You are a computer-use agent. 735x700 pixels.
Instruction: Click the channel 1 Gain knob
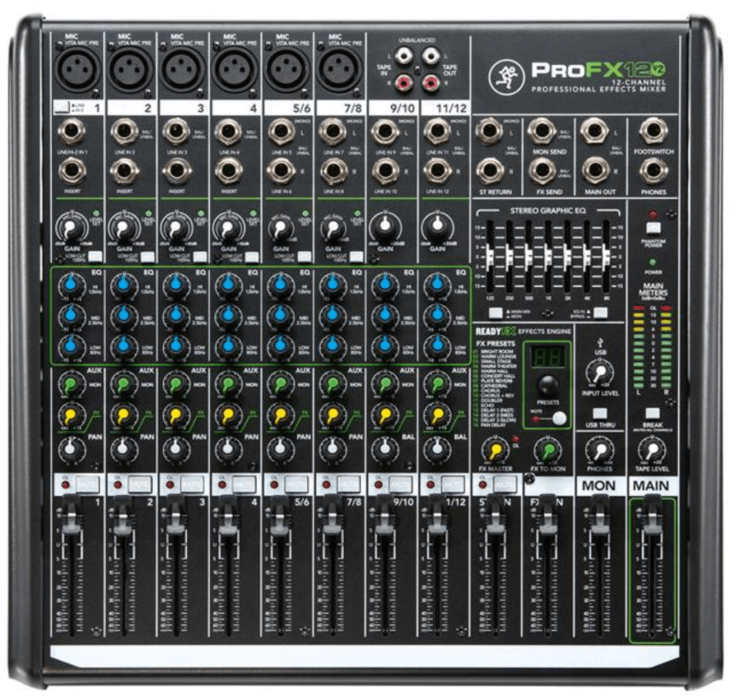pos(71,228)
